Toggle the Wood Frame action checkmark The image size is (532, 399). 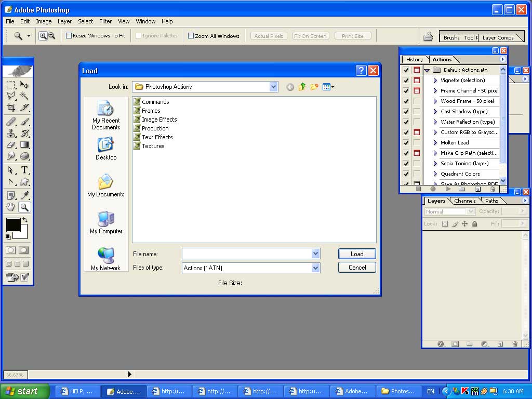click(406, 101)
